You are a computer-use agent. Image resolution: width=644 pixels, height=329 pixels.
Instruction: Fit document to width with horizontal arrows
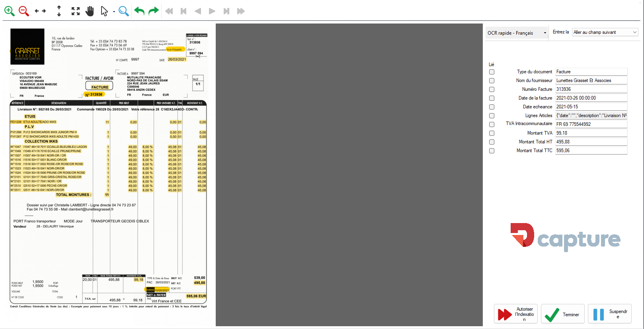click(x=40, y=11)
